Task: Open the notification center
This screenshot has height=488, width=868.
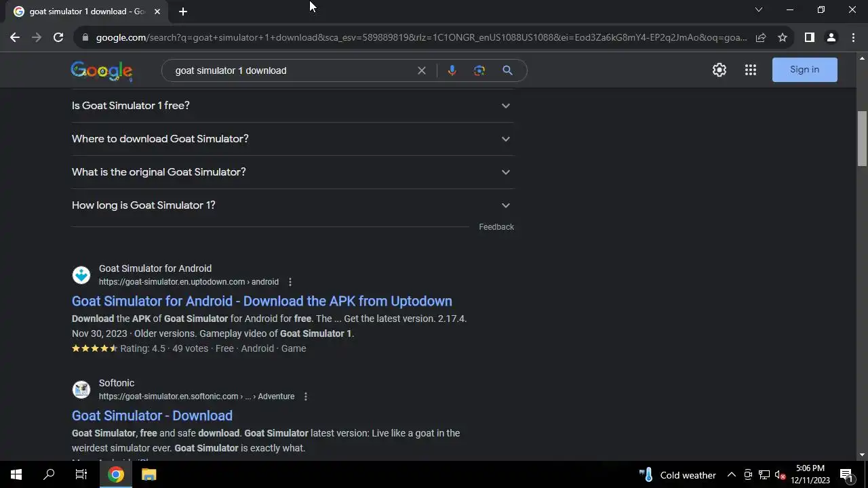Action: click(846, 475)
